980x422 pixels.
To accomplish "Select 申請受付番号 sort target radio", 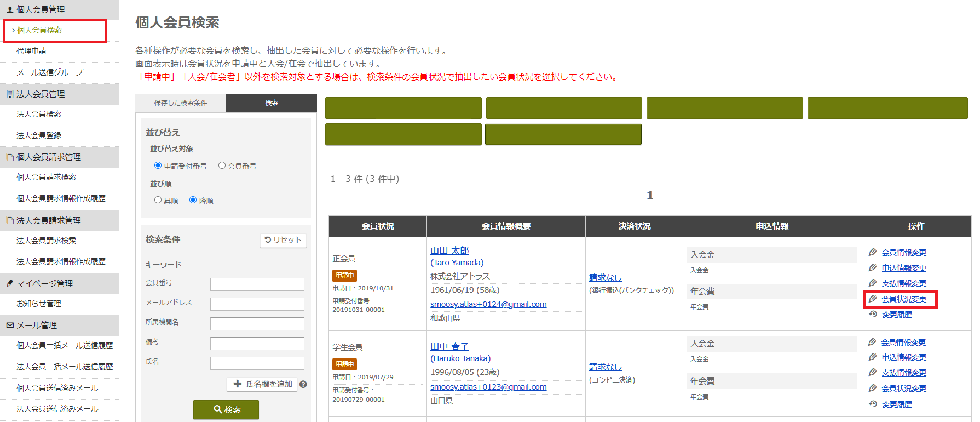I will click(x=158, y=166).
